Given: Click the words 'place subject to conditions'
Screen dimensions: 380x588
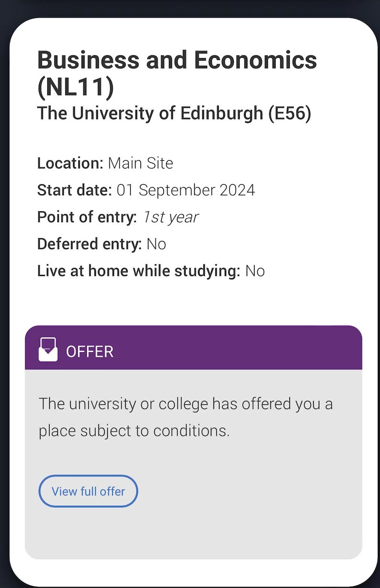Looking at the screenshot, I should 134,431.
